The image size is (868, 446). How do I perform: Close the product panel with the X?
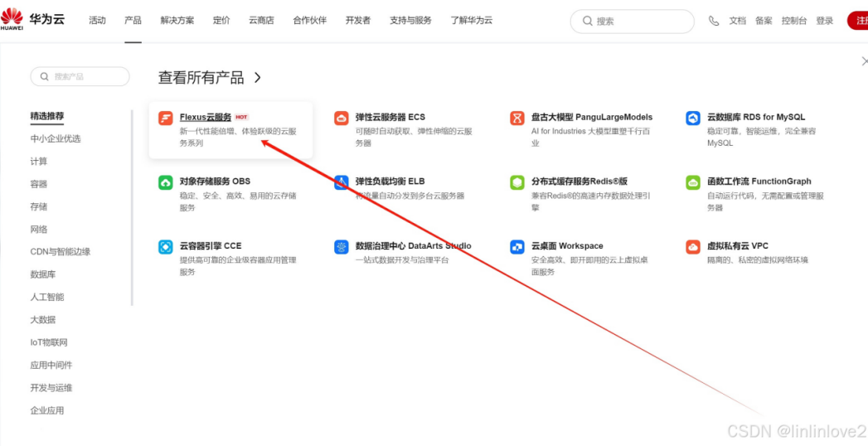tap(864, 61)
